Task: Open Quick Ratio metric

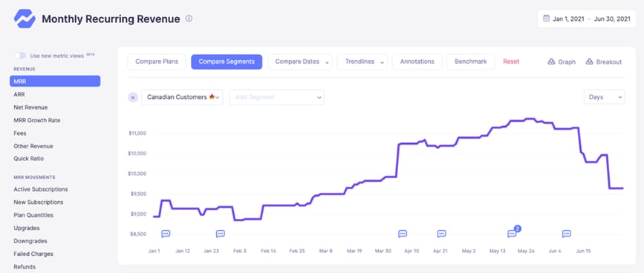Action: point(29,159)
